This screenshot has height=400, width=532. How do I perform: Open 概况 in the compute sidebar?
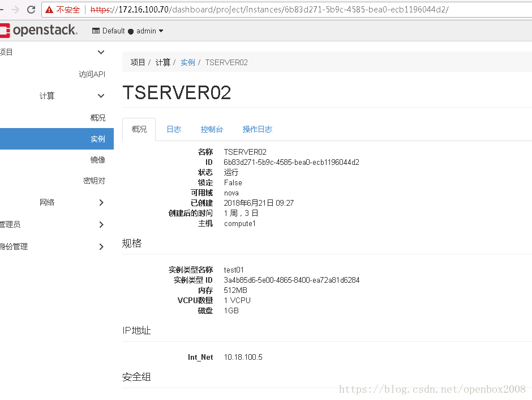(x=97, y=118)
